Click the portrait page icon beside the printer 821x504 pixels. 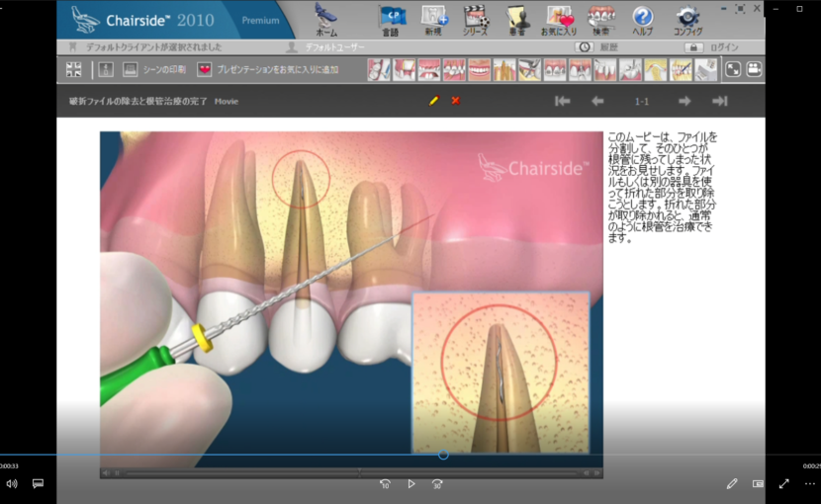coord(106,69)
